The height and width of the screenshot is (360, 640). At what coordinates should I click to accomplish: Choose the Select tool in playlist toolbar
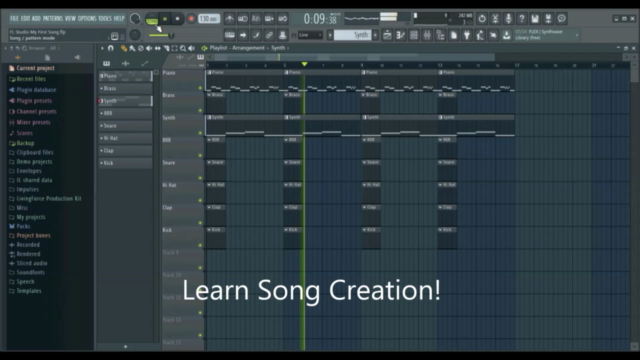tap(175, 48)
